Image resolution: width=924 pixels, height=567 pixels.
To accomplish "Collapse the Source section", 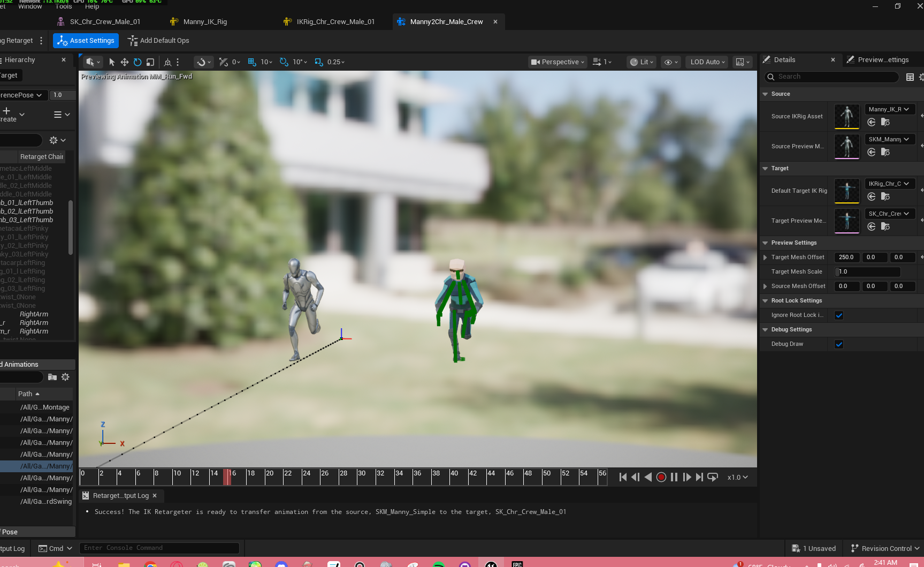I will [765, 94].
